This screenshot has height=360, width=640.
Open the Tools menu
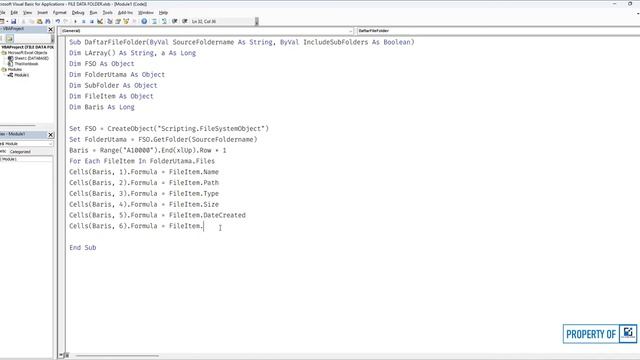pyautogui.click(x=107, y=13)
